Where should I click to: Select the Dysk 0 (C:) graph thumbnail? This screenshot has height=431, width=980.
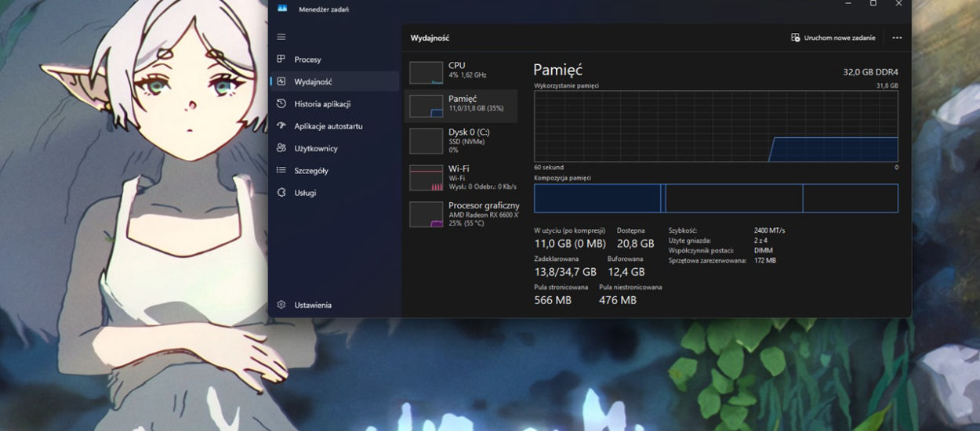tap(426, 141)
